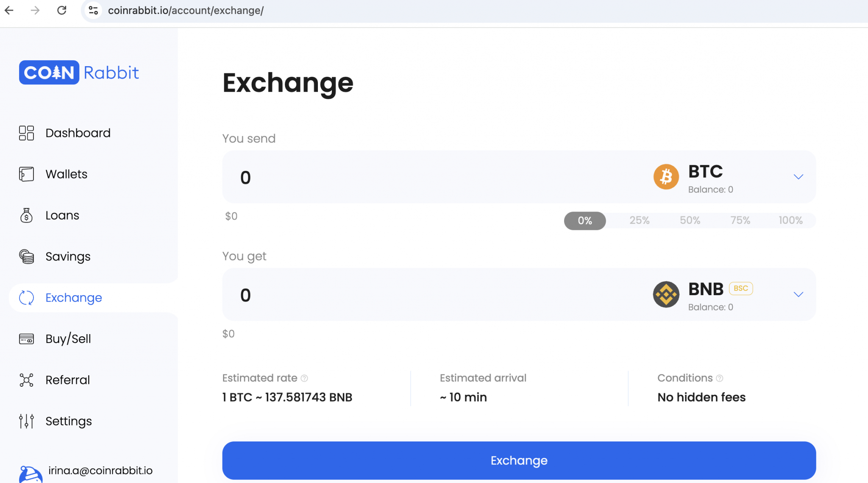
Task: Click the BTC Bitcoin coin logo
Action: (x=666, y=177)
